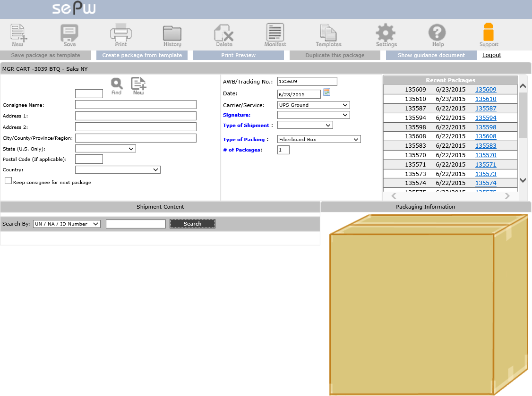Viewport: 532px width, 396px height.
Task: Open the Type of Packing dropdown
Action: point(319,139)
